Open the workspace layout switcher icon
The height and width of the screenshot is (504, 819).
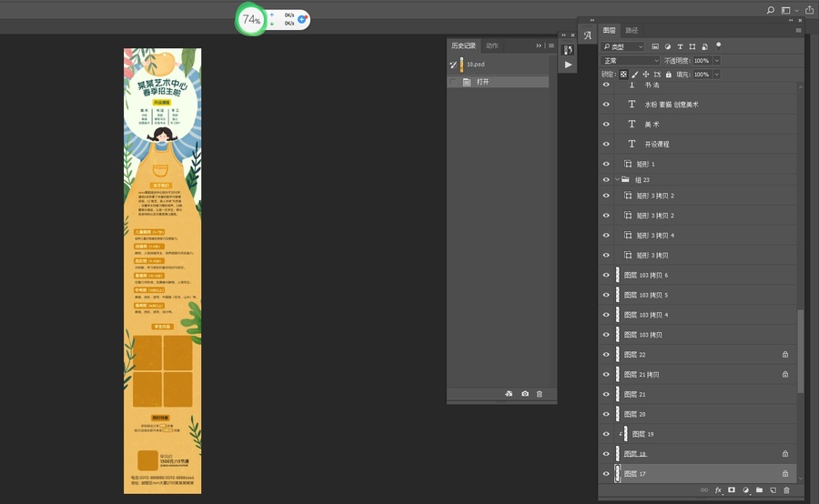tap(785, 10)
